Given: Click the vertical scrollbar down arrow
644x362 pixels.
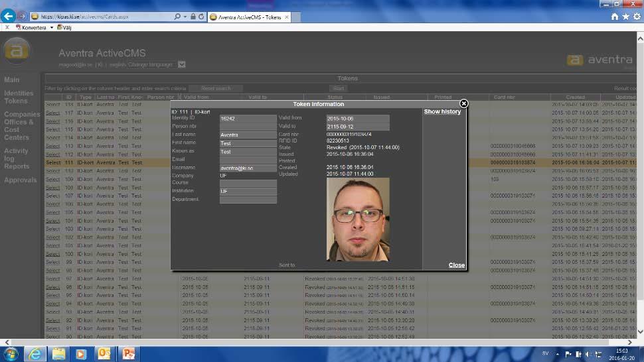Looking at the screenshot, I should (640, 332).
